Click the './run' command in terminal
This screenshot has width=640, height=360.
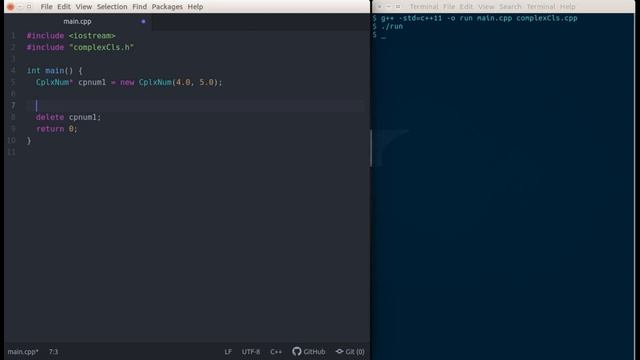click(392, 26)
